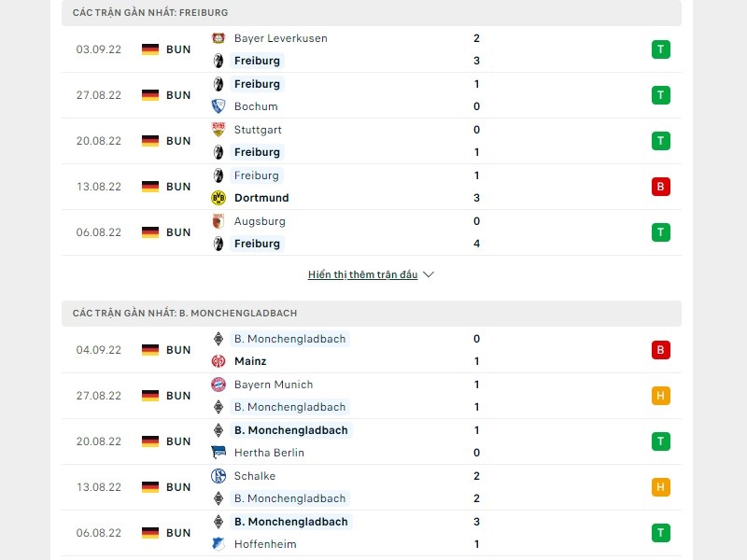747x560 pixels.
Task: Open "Hiển thị thêm trận đấu" link
Action: point(363,274)
